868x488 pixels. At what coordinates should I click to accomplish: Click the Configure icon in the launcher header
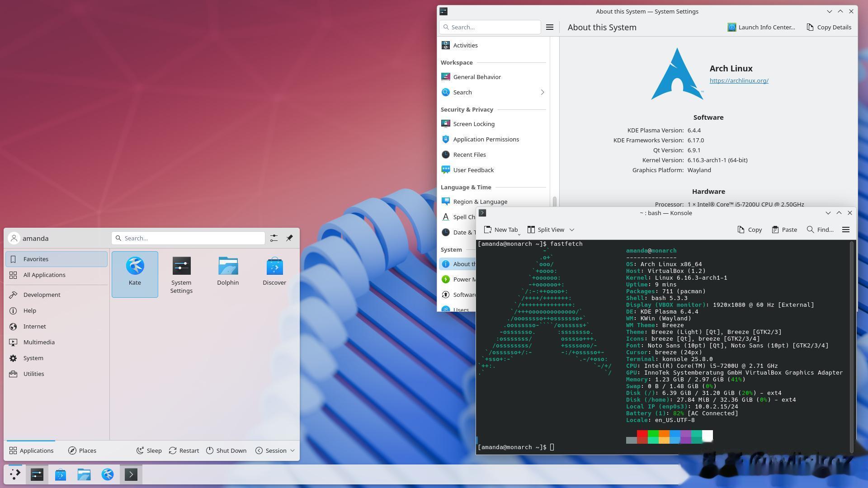click(x=274, y=238)
